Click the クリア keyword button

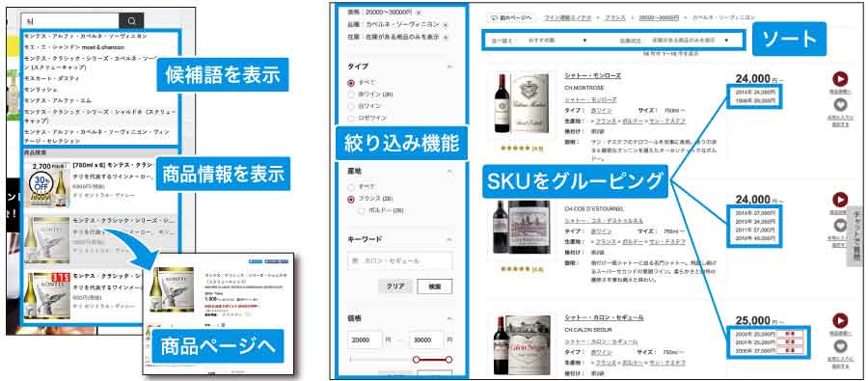pyautogui.click(x=394, y=286)
